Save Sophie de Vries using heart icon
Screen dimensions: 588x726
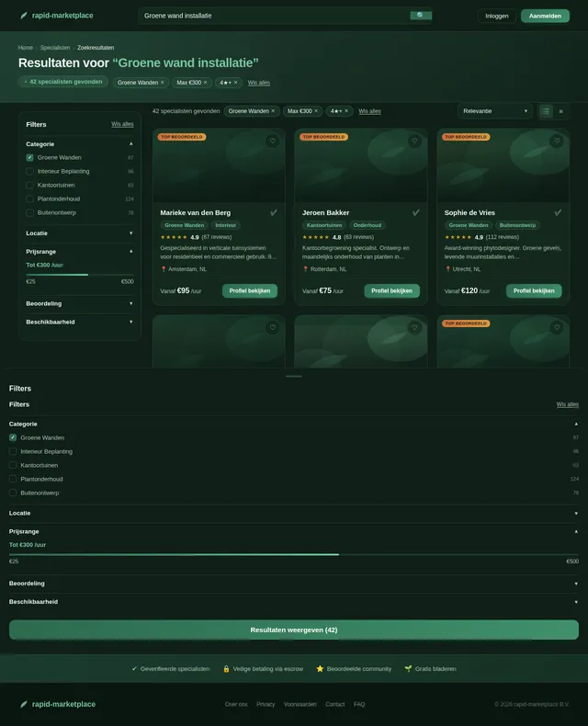[556, 142]
